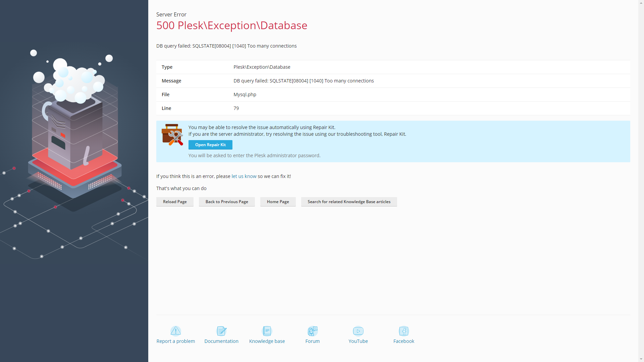Click the Type value 'Plesk\Exception\Database'
Image resolution: width=644 pixels, height=362 pixels.
(x=262, y=67)
